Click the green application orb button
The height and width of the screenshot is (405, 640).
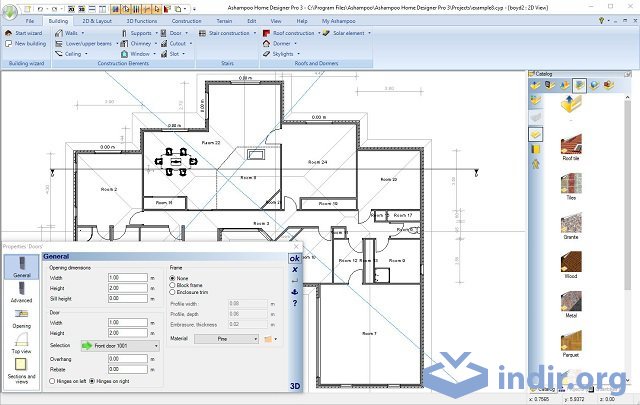(10, 11)
